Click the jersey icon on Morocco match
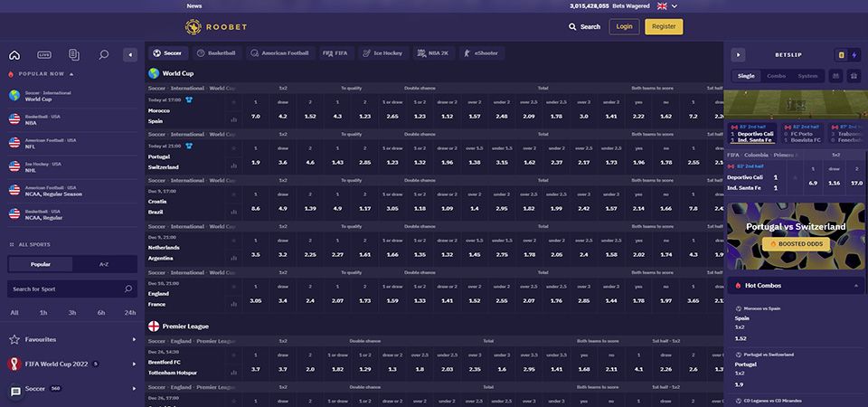This screenshot has width=868, height=407. click(x=189, y=100)
